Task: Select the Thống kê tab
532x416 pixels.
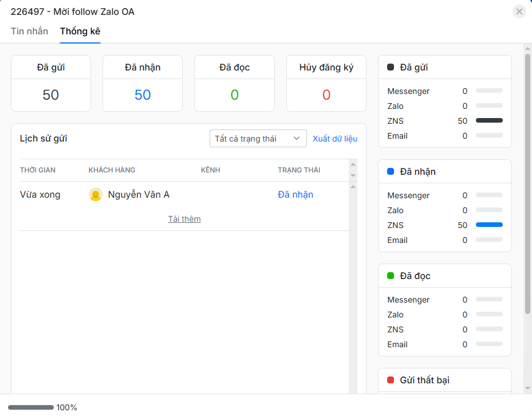Action: (x=80, y=32)
